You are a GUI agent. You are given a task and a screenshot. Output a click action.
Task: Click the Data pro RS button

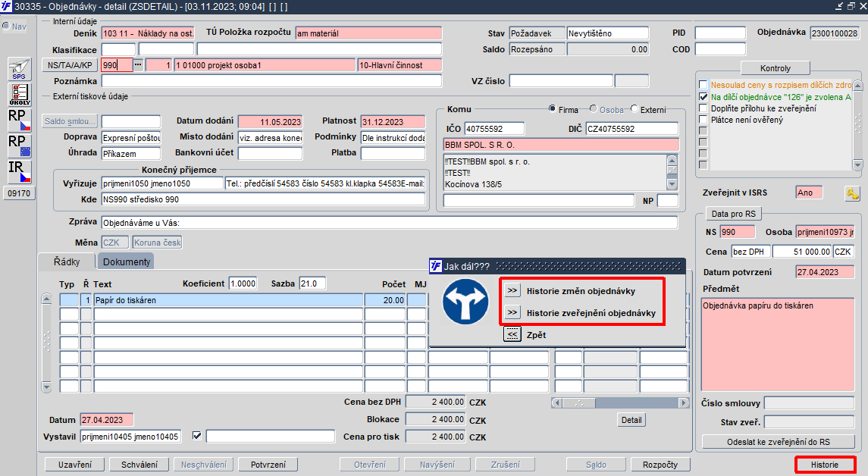click(x=734, y=214)
